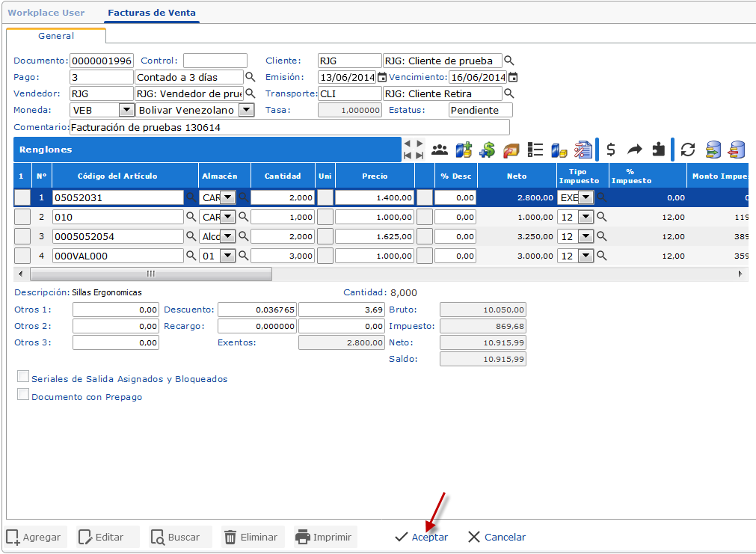Open Tipo Impuesto dropdown in row 2
Viewport: 756px width, 554px height.
pyautogui.click(x=586, y=217)
